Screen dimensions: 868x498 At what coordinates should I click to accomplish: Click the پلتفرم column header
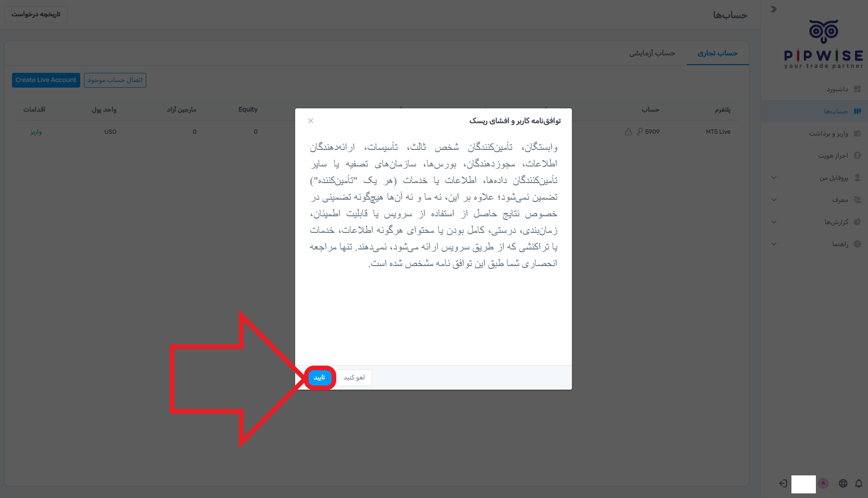pyautogui.click(x=723, y=109)
